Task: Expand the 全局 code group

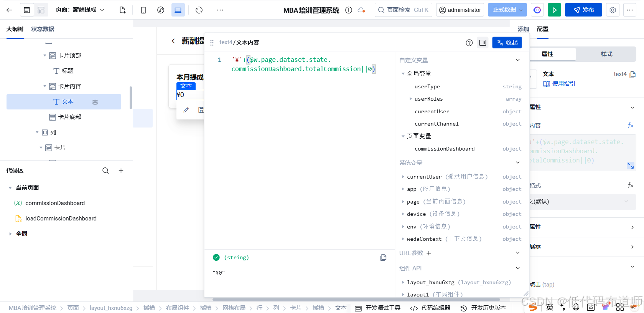Action: click(10, 234)
